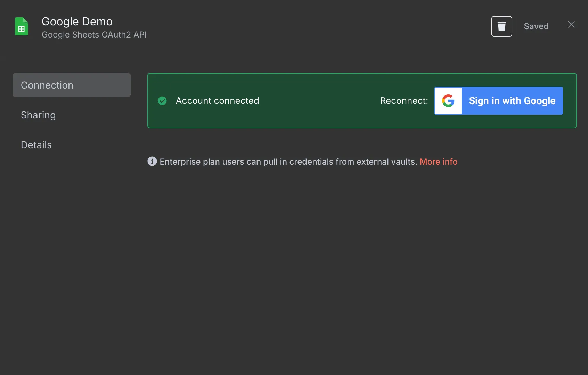Click the Google Sheets OAuth2 API subtitle
The height and width of the screenshot is (375, 588).
94,35
